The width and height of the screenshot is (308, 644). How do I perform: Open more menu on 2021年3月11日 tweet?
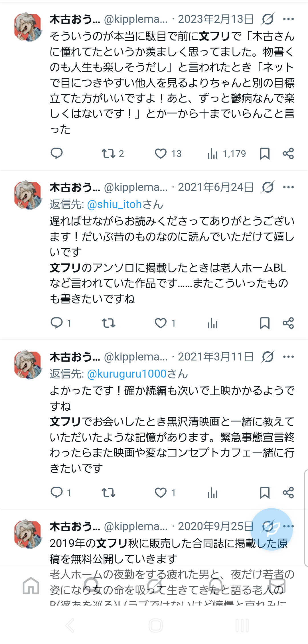tap(288, 357)
